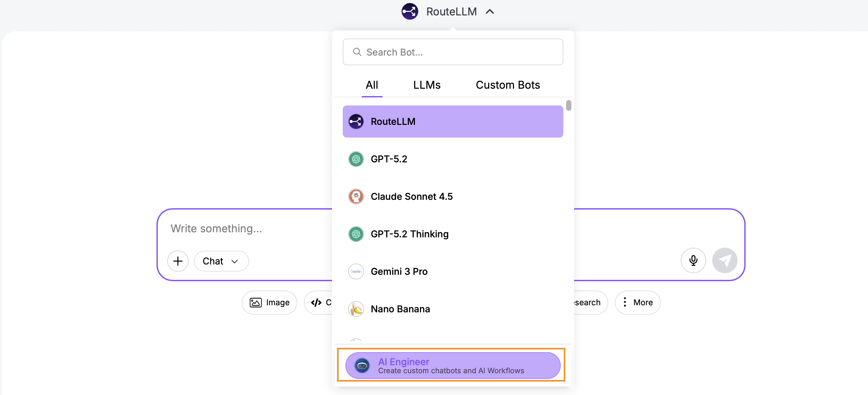Click the Claude Sonnet 4.5 icon

click(356, 196)
